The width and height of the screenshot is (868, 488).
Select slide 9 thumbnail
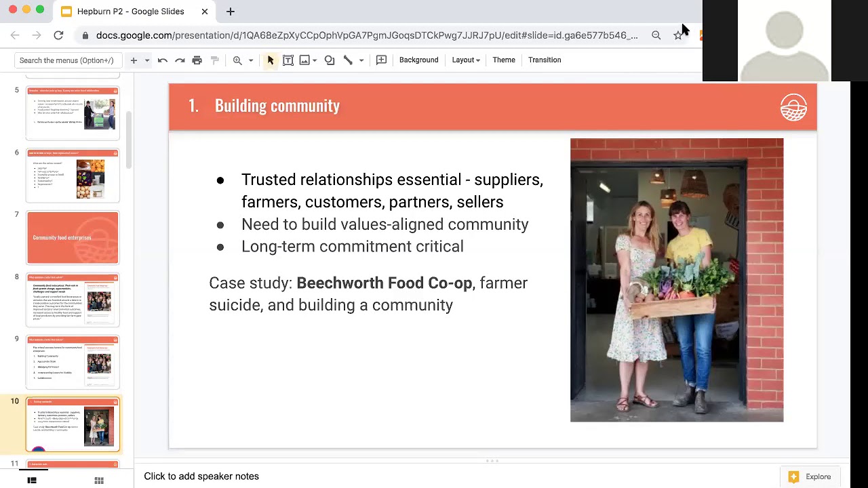[x=73, y=363]
